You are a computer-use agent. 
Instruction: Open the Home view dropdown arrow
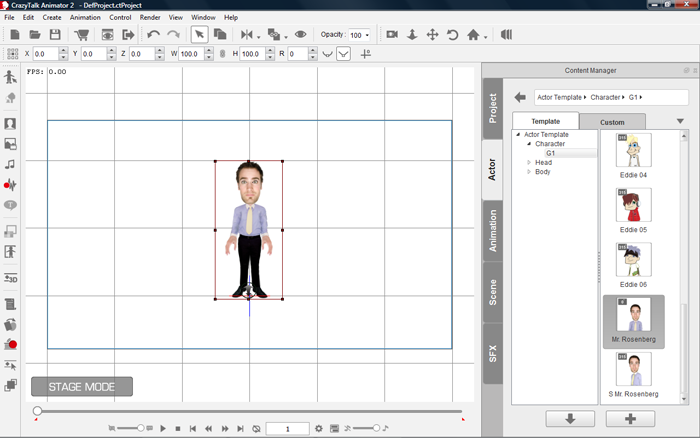tap(485, 37)
